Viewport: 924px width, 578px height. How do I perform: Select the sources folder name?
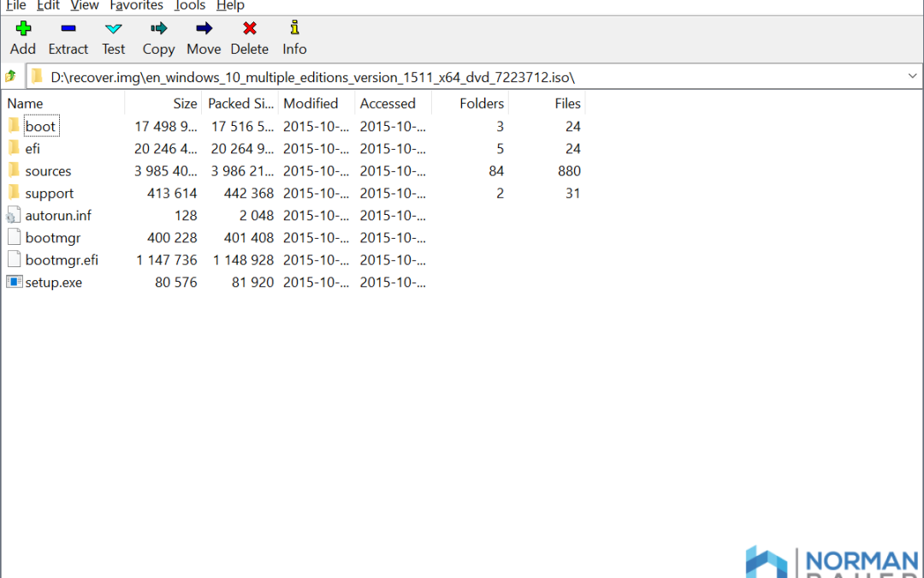[x=48, y=171]
